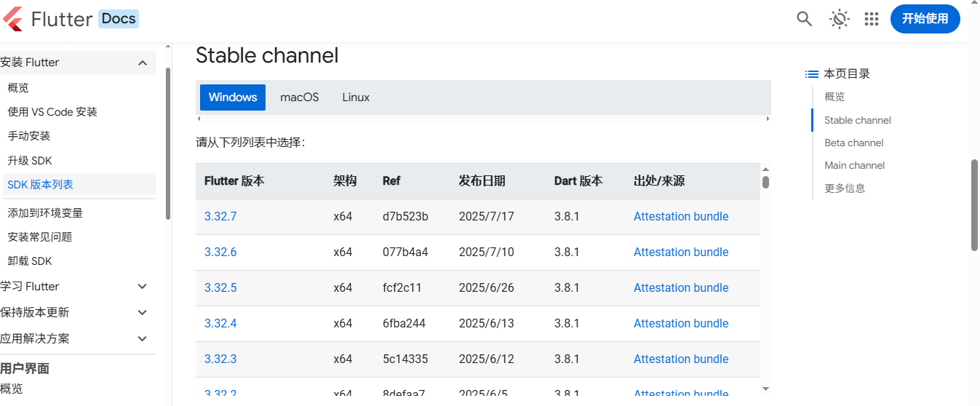Expand the 学习 Flutter sidebar section

coord(143,287)
